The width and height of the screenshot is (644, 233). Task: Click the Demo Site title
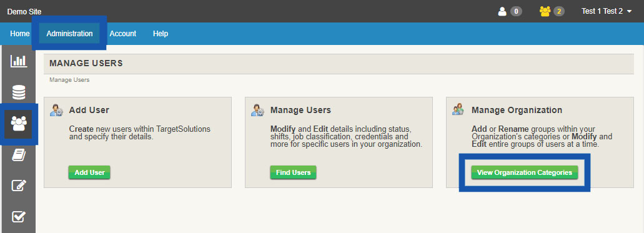coord(24,12)
